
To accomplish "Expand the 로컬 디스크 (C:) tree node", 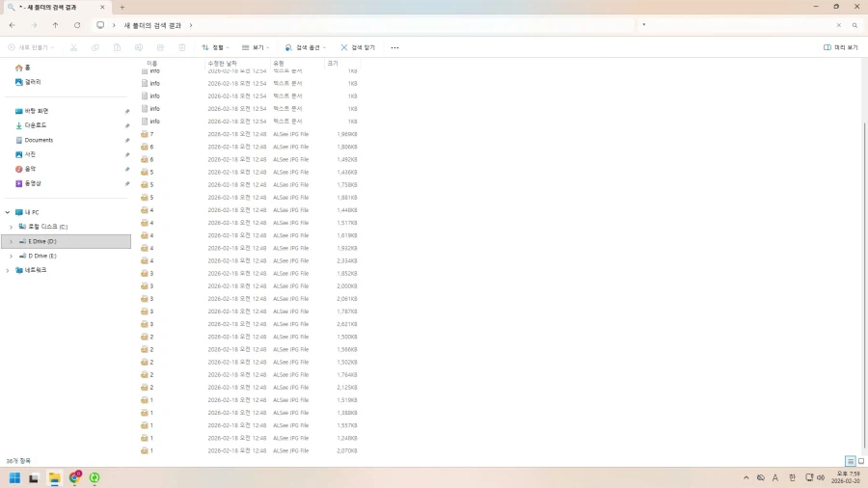I will click(11, 227).
